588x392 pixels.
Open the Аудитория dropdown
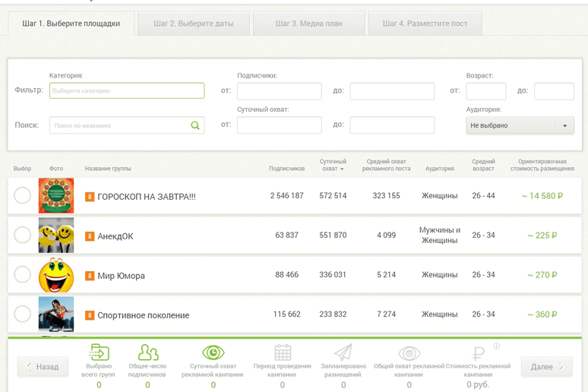[x=520, y=125]
